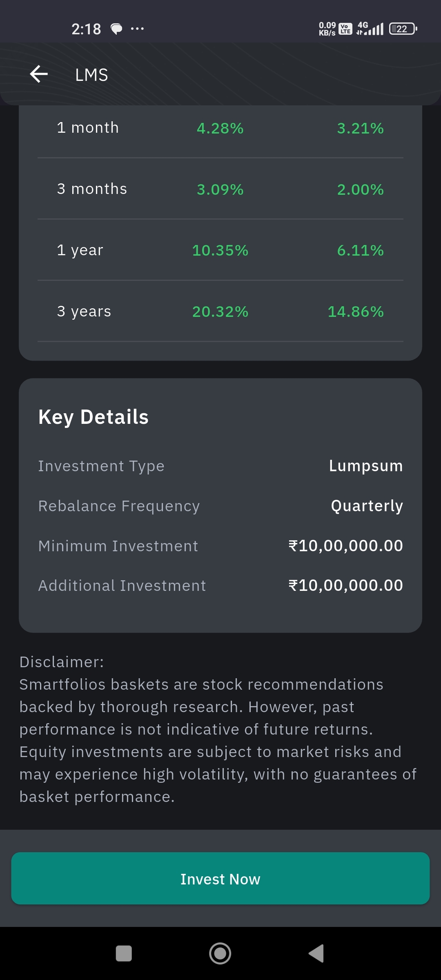
Task: Tap the LMS page title
Action: coord(91,75)
